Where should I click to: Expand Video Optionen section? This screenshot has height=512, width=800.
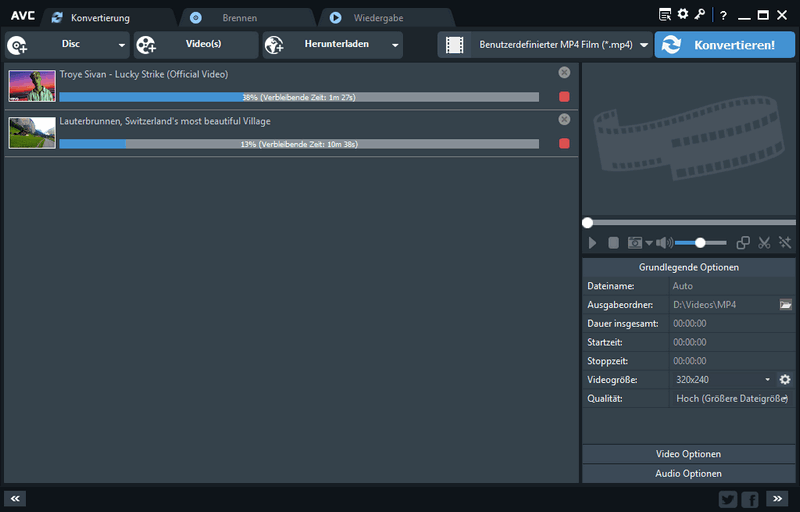(x=689, y=454)
